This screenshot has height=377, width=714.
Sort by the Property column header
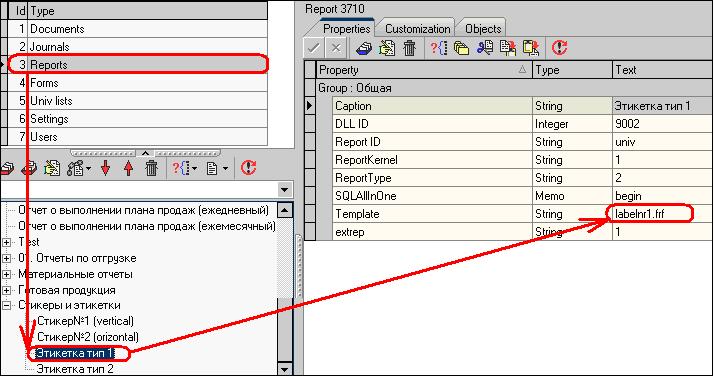tap(423, 70)
